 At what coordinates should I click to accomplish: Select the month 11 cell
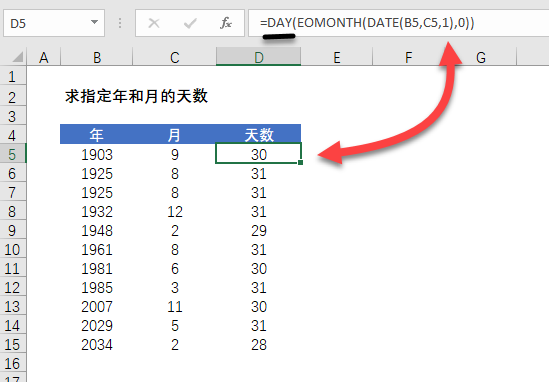coord(174,306)
